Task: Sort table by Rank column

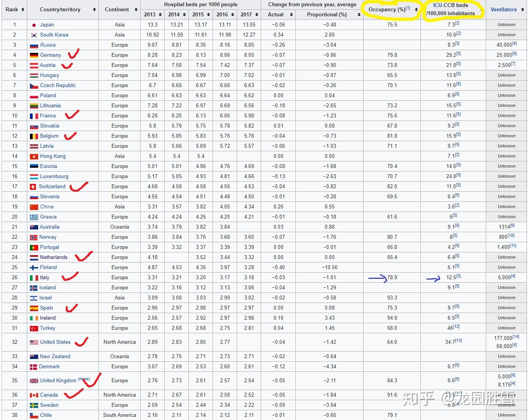Action: coord(23,10)
